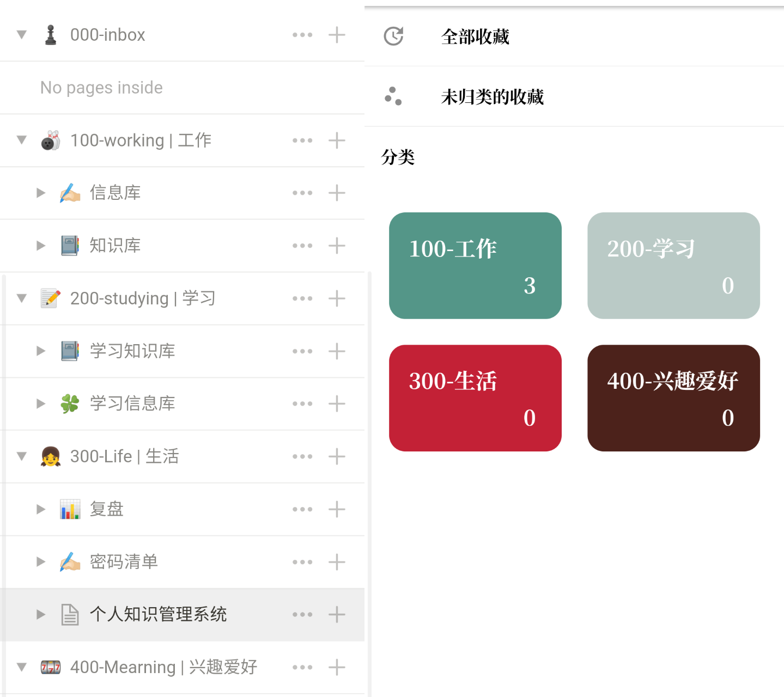The width and height of the screenshot is (784, 697).
Task: Open more options for 200-studying | 学习
Action: pyautogui.click(x=302, y=298)
